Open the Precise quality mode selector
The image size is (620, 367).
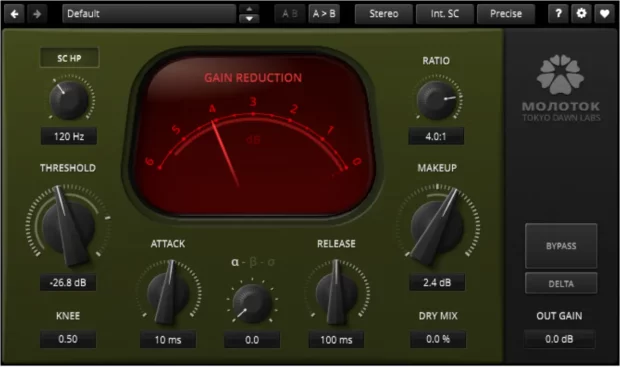(x=506, y=14)
